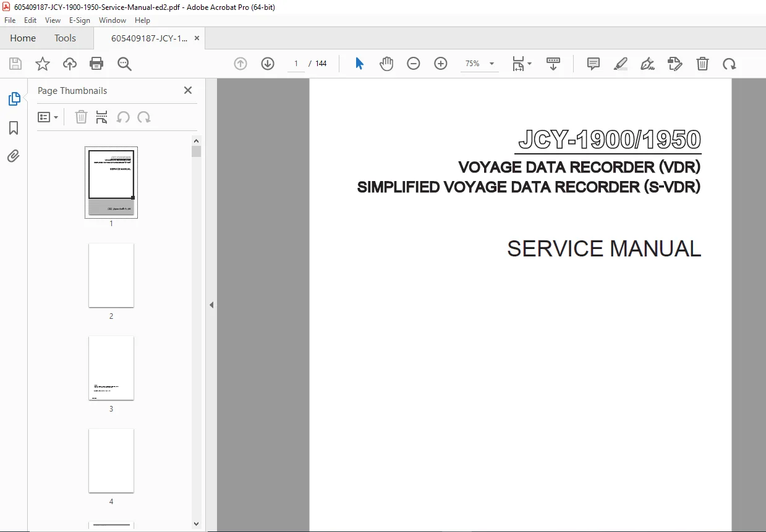Delete selected pages in the thumbnails panel
The width and height of the screenshot is (766, 532).
point(81,117)
